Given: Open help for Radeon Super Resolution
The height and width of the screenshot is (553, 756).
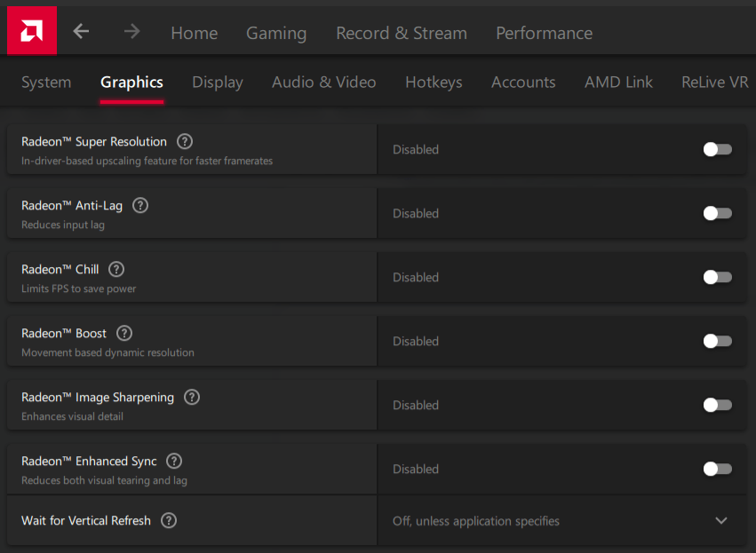Looking at the screenshot, I should click(x=185, y=142).
